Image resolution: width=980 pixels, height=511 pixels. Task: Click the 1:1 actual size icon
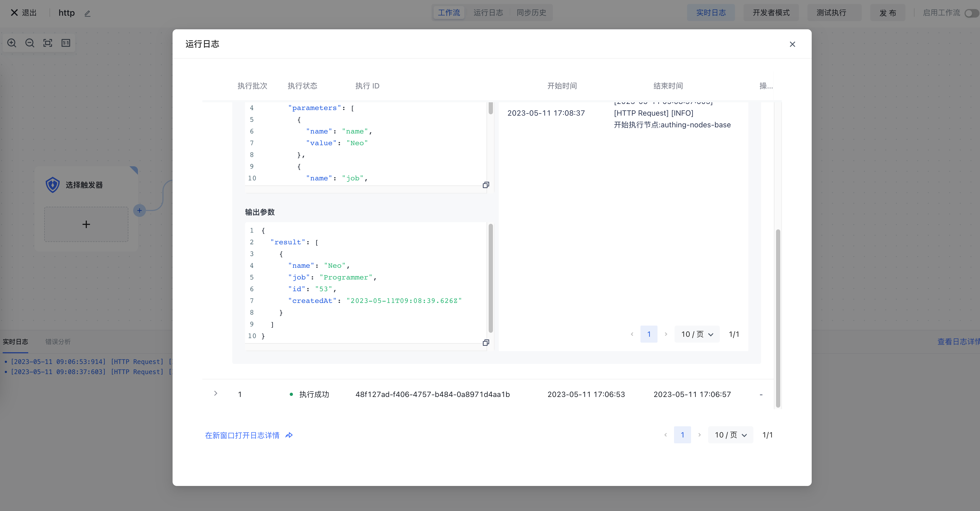66,43
